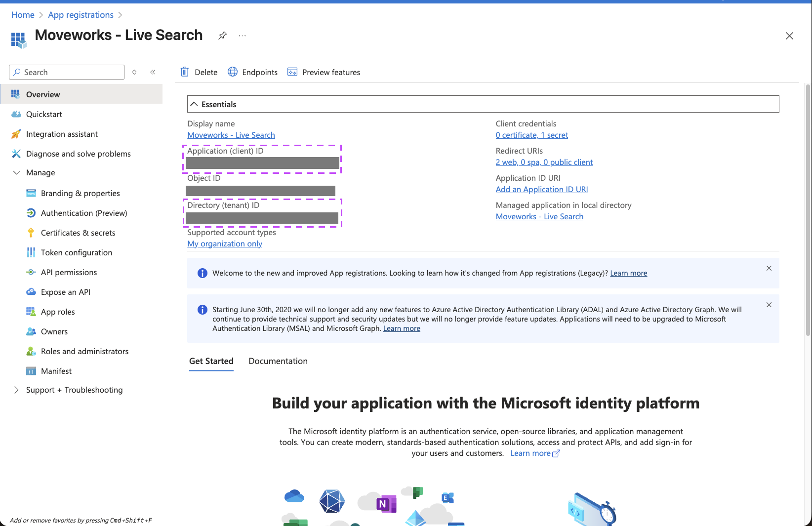Collapse the sidebar with double chevron

pyautogui.click(x=153, y=72)
